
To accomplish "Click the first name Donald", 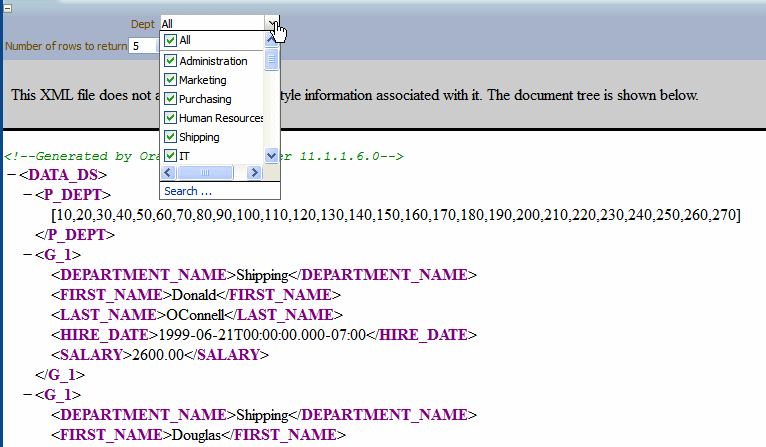I will point(194,295).
